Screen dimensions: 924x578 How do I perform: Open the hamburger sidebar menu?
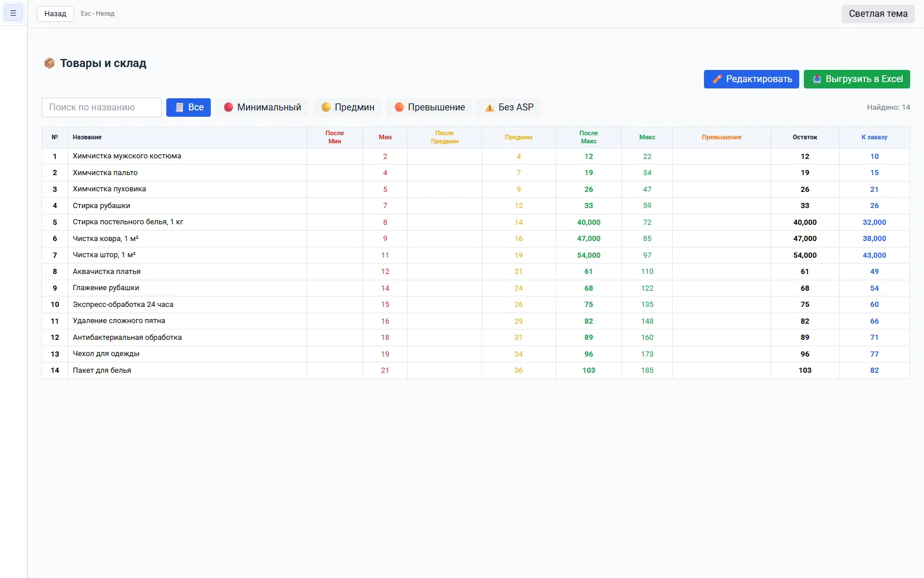click(x=13, y=13)
